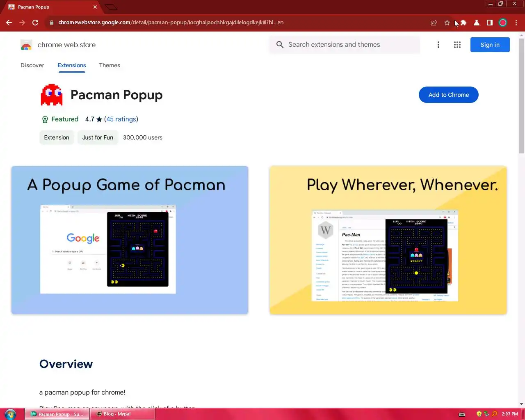Screen dimensions: 525x420
Task: Click the green tray icon beside the shield
Action: [x=486, y=414]
